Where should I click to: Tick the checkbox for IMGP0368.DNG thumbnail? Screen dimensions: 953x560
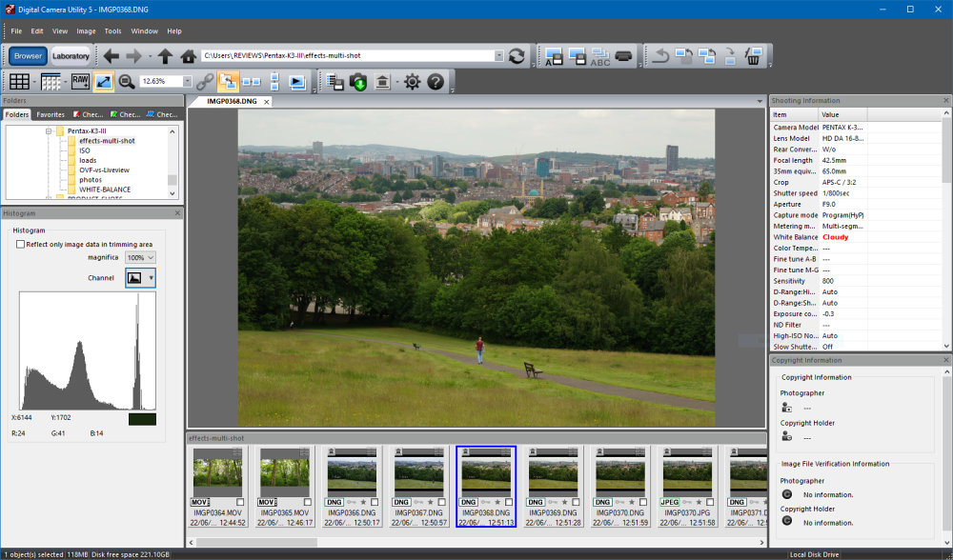click(509, 502)
